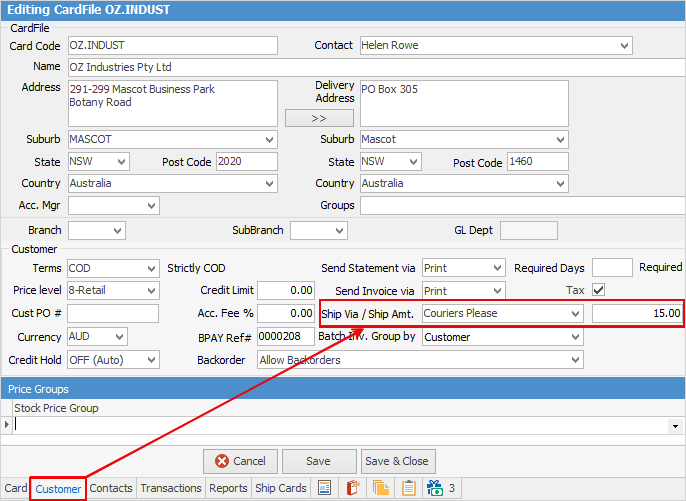Expand the Contact dropdown

tap(624, 46)
